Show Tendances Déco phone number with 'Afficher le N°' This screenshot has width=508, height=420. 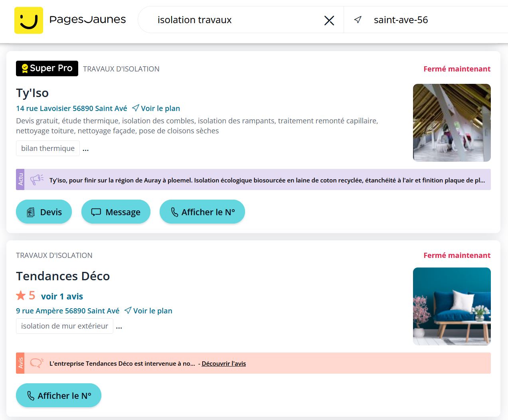coord(59,395)
